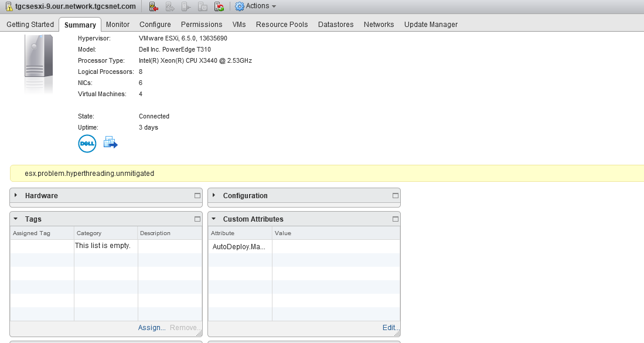Pop out the Tags panel via its window icon
The height and width of the screenshot is (343, 644).
pyautogui.click(x=197, y=219)
